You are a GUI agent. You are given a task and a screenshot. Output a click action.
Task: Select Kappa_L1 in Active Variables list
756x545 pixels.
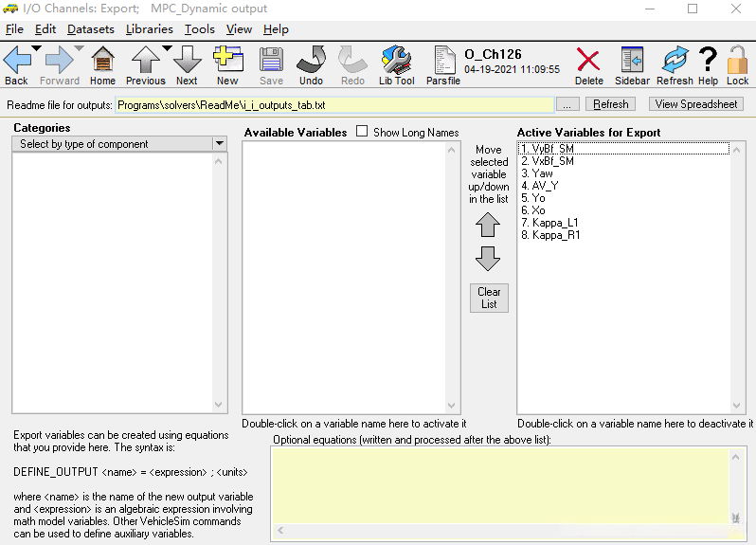(x=555, y=223)
